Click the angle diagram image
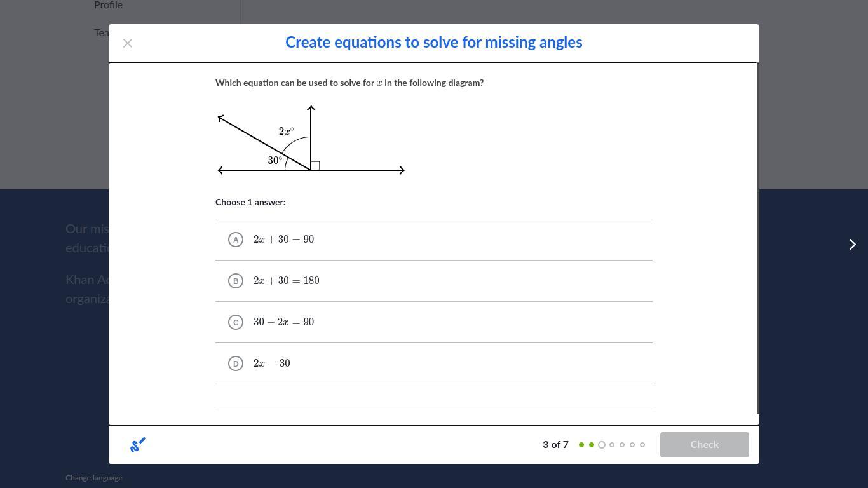The height and width of the screenshot is (488, 868). pos(311,141)
